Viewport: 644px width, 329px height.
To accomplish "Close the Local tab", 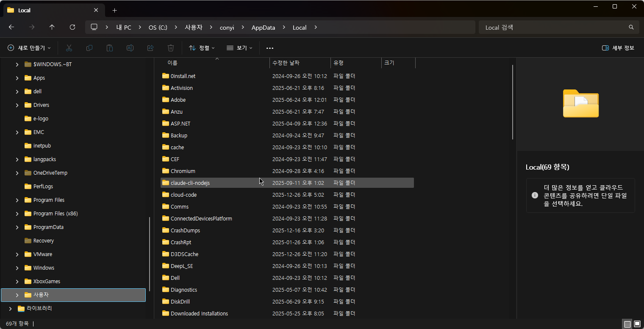I will pyautogui.click(x=96, y=10).
